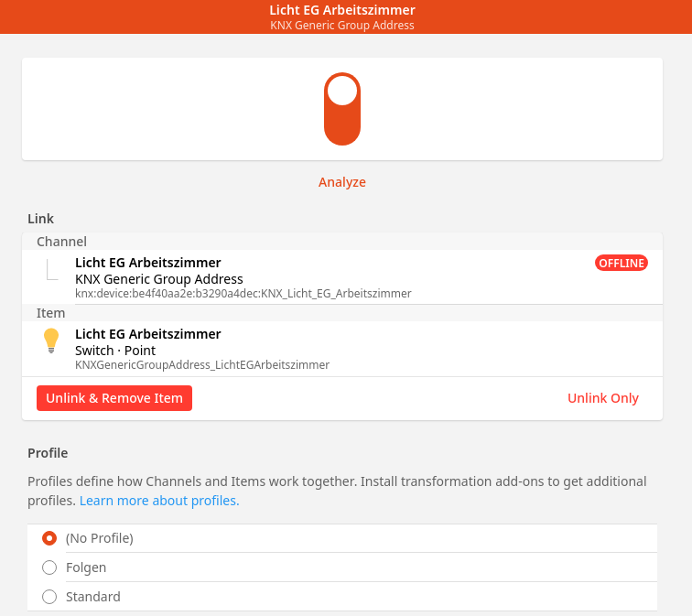Click the KNX Generic Group Address header subtitle
Screen dimensions: 692x616
coord(342,26)
